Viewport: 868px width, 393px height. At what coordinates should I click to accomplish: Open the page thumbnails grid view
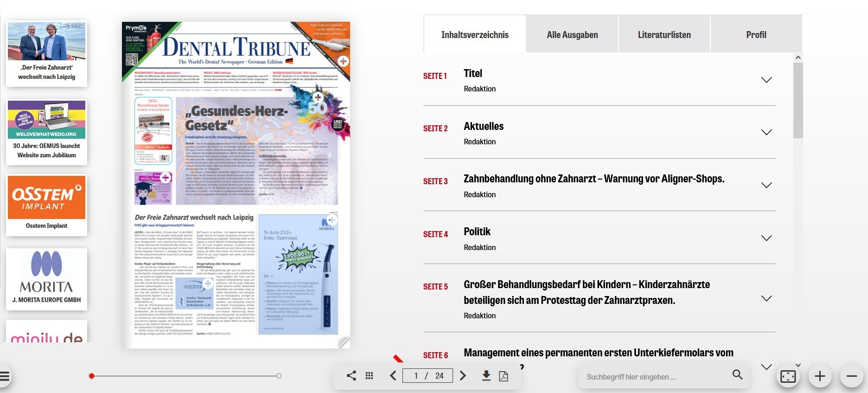[369, 375]
